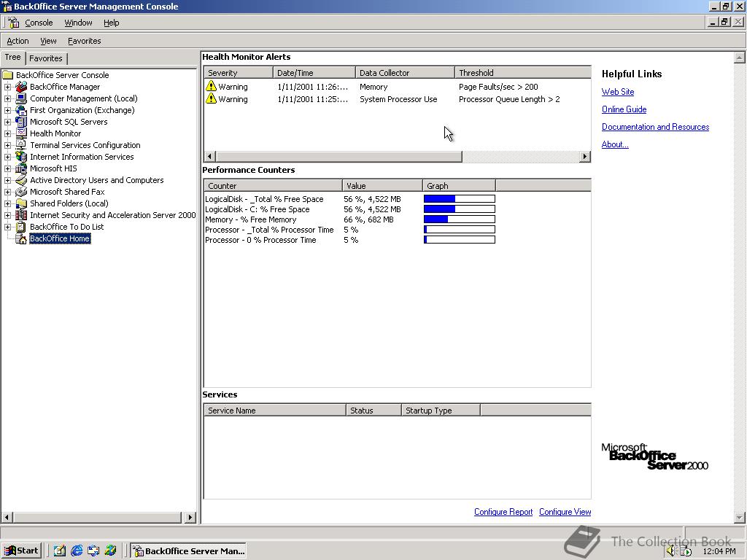Click alerts list scroll right arrow
Viewport: 747px width, 560px height.
click(584, 156)
